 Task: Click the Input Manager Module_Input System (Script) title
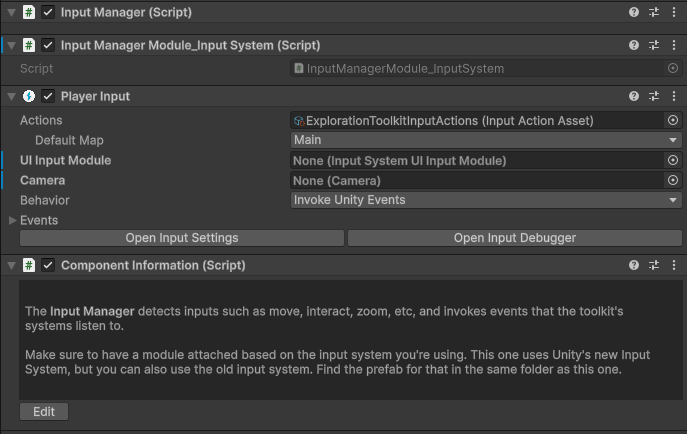(x=191, y=45)
